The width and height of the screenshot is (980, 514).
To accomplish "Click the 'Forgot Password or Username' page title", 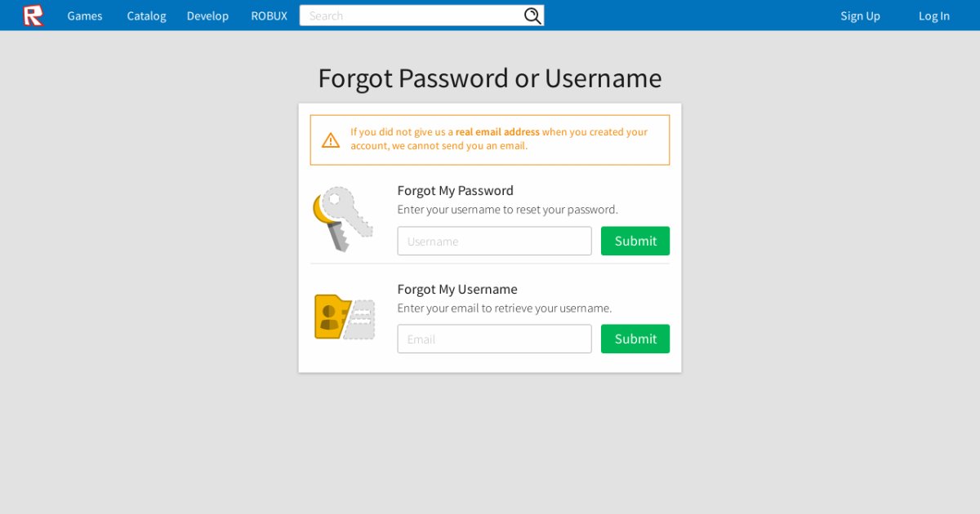I will (x=489, y=78).
